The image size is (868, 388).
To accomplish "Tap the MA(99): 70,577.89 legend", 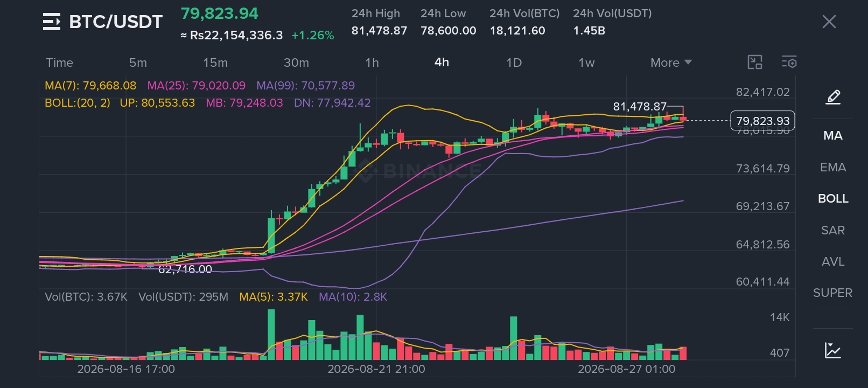I will click(305, 86).
